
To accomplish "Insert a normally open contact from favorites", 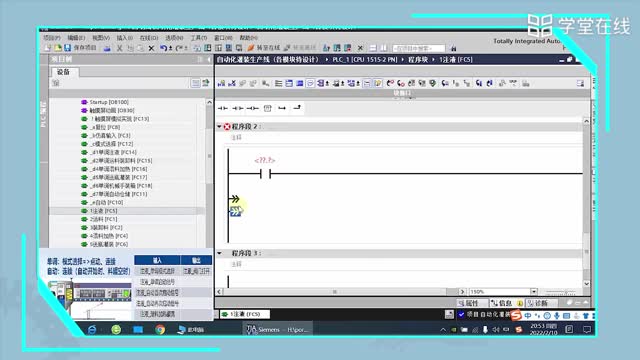I will [x=223, y=108].
